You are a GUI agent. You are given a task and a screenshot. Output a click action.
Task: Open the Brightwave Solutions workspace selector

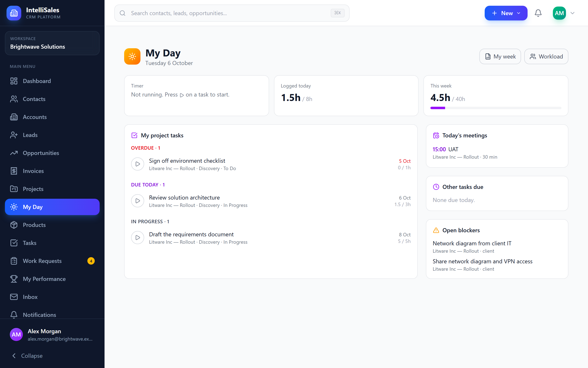[52, 43]
